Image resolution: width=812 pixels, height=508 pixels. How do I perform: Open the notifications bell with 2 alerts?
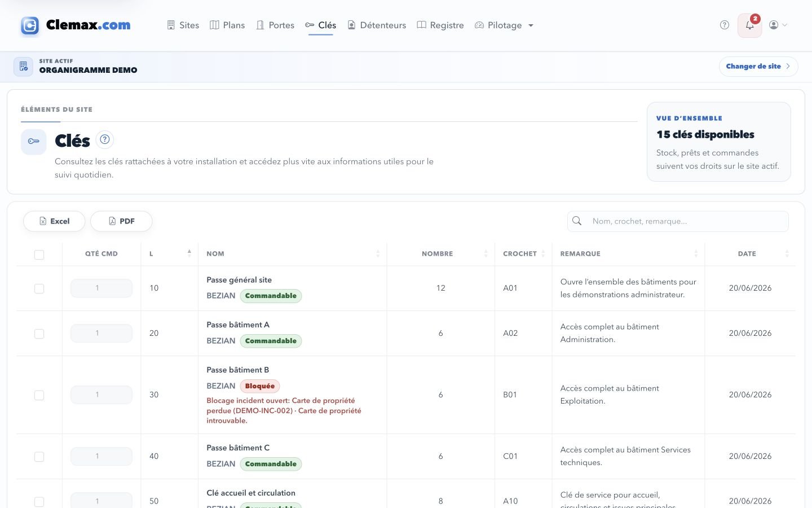750,25
